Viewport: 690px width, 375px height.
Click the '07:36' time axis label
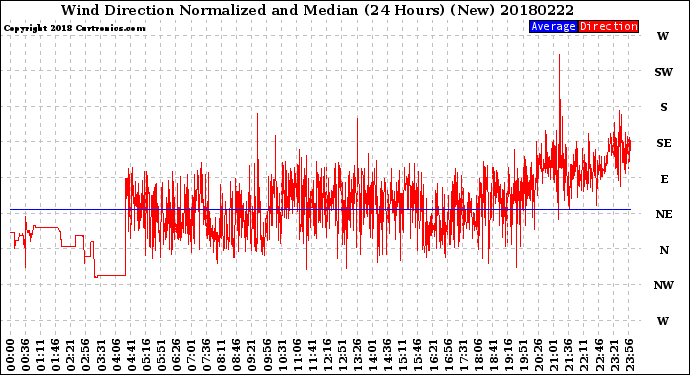tap(207, 355)
